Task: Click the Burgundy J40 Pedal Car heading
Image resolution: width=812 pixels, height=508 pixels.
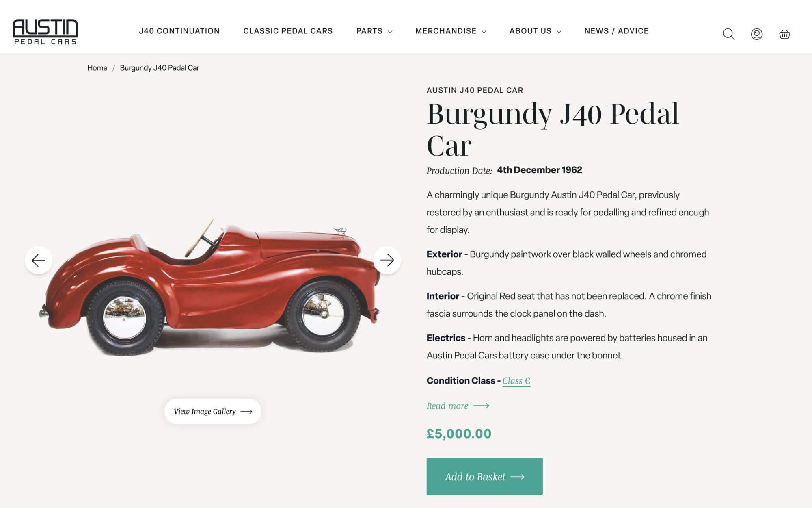Action: 552,129
